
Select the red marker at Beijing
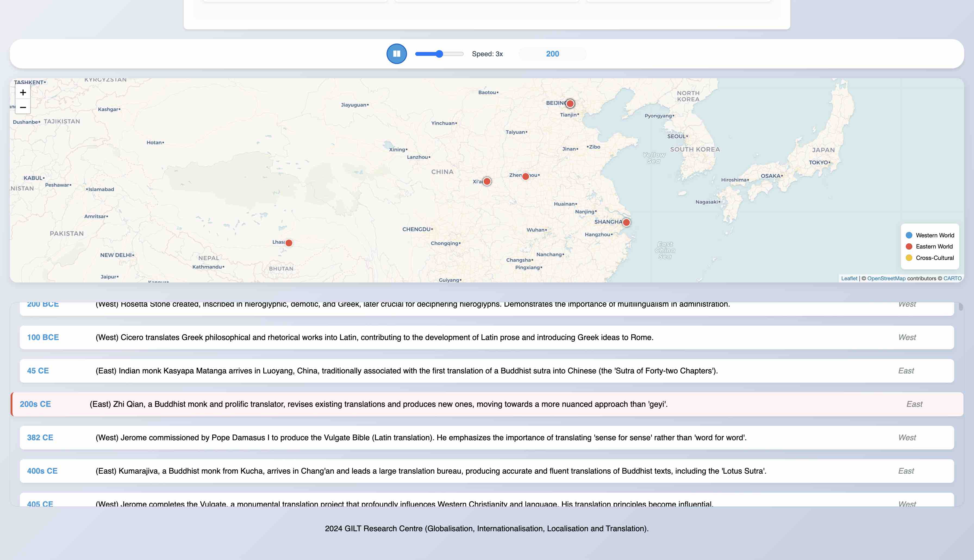tap(570, 103)
